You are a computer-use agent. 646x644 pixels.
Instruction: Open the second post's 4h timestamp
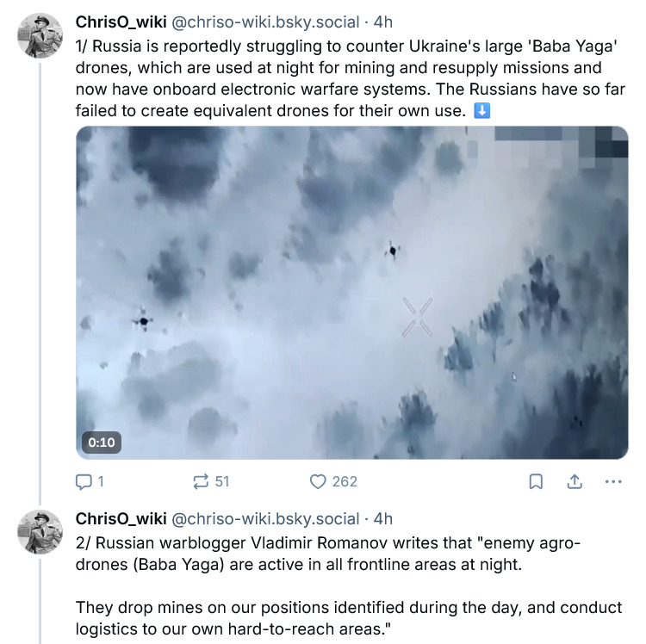[383, 518]
